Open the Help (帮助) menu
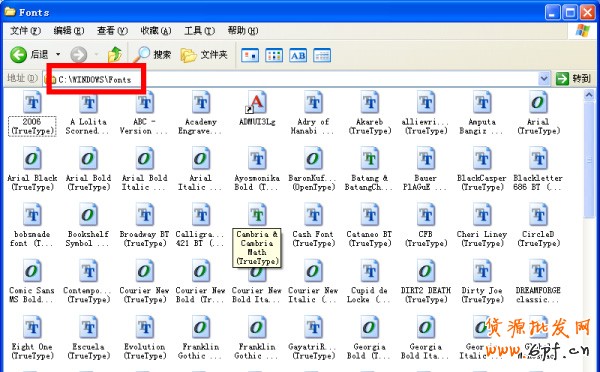The width and height of the screenshot is (600, 372). 243,31
